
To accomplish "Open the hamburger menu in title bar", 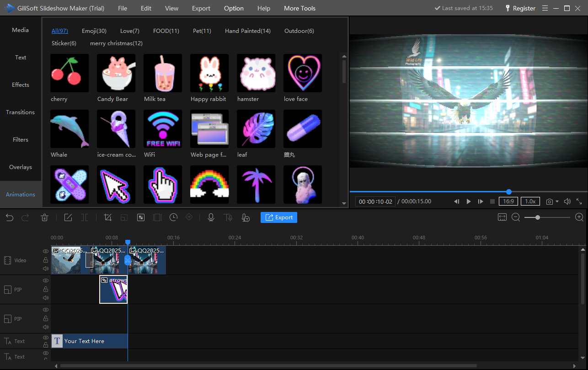I will (545, 8).
